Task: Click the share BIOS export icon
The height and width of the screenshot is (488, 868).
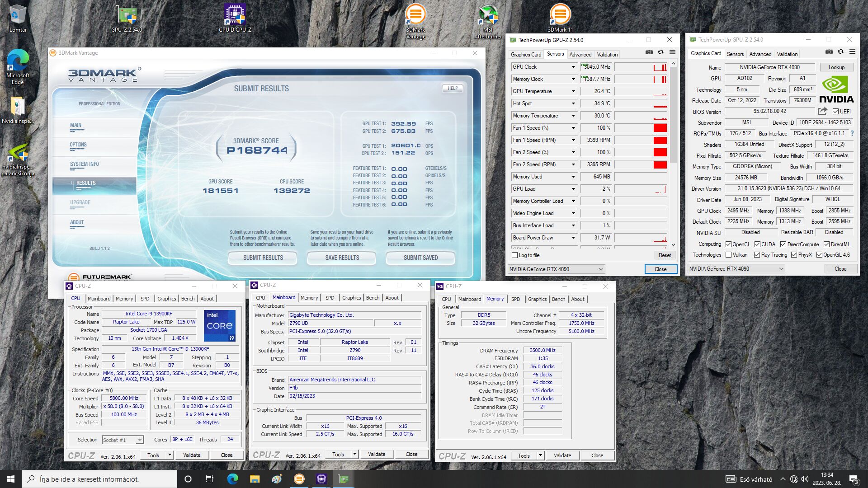Action: click(822, 111)
